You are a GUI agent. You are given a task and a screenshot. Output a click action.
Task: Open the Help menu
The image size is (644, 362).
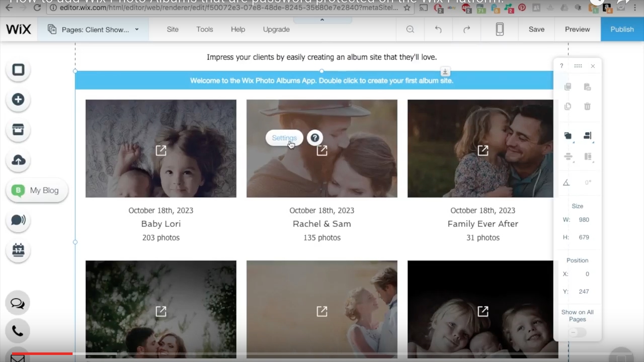[238, 29]
